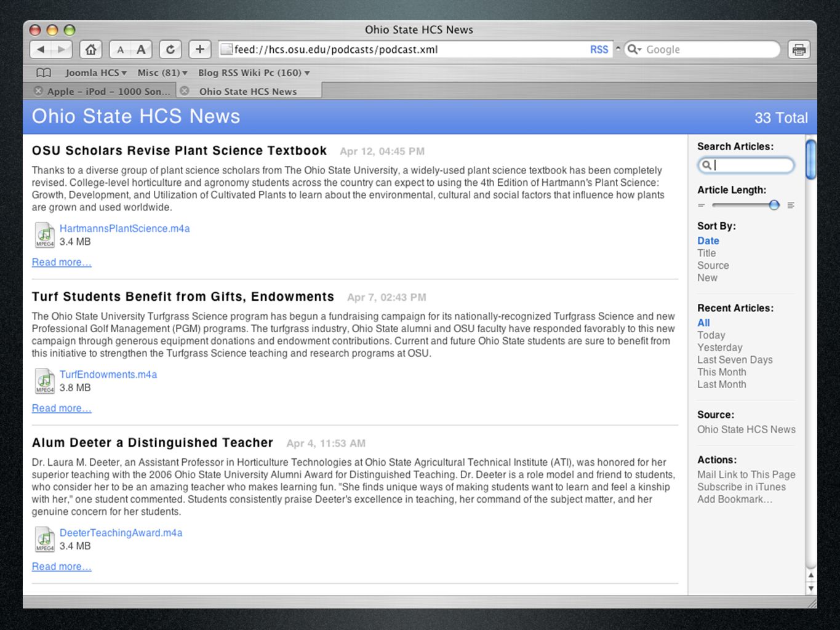Go back with the left arrow button
Screen dimensions: 840x630
tap(41, 49)
